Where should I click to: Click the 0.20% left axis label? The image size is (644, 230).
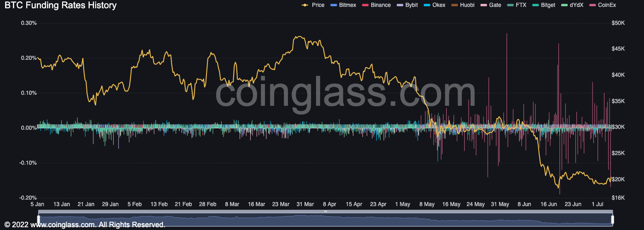click(x=29, y=58)
